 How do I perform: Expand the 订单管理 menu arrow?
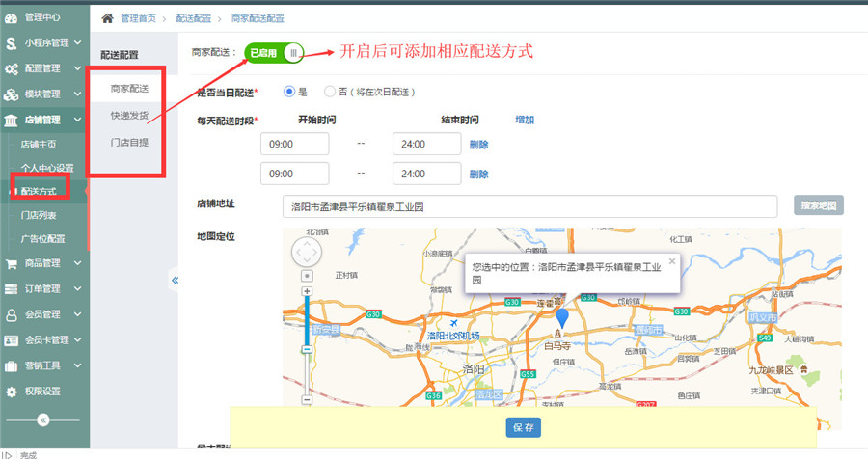tap(77, 288)
